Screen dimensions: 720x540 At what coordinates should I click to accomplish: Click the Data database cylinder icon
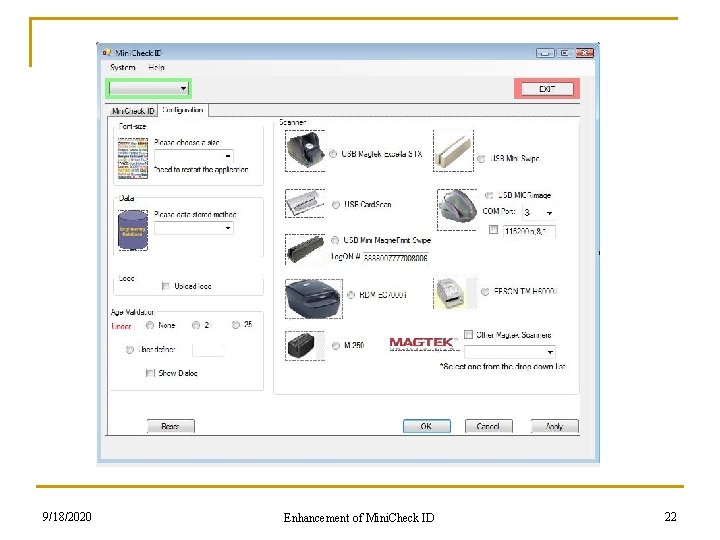click(133, 230)
